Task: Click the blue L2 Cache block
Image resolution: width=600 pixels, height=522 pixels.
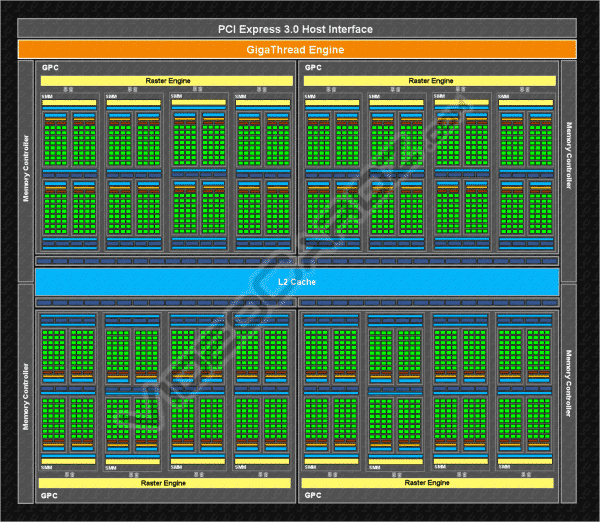Action: coord(297,282)
